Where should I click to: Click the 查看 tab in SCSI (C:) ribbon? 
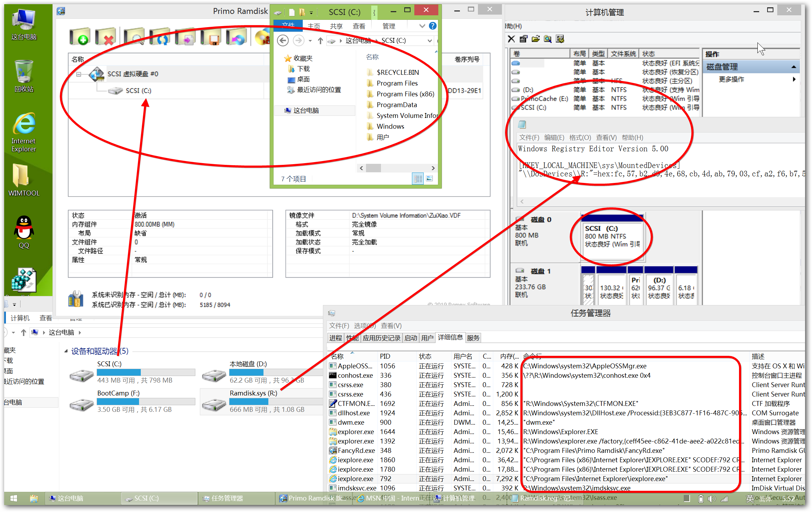tap(359, 26)
